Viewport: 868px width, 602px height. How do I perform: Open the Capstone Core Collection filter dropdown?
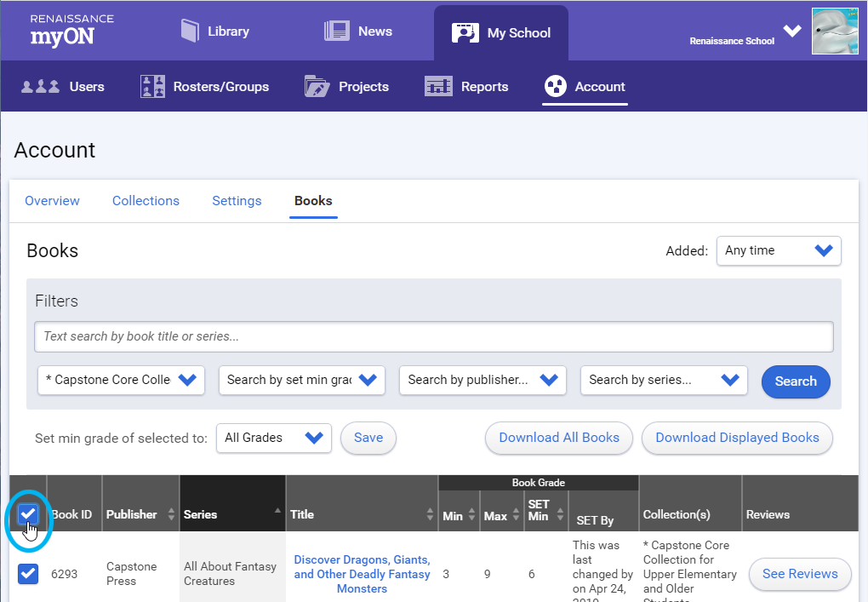pyautogui.click(x=121, y=380)
